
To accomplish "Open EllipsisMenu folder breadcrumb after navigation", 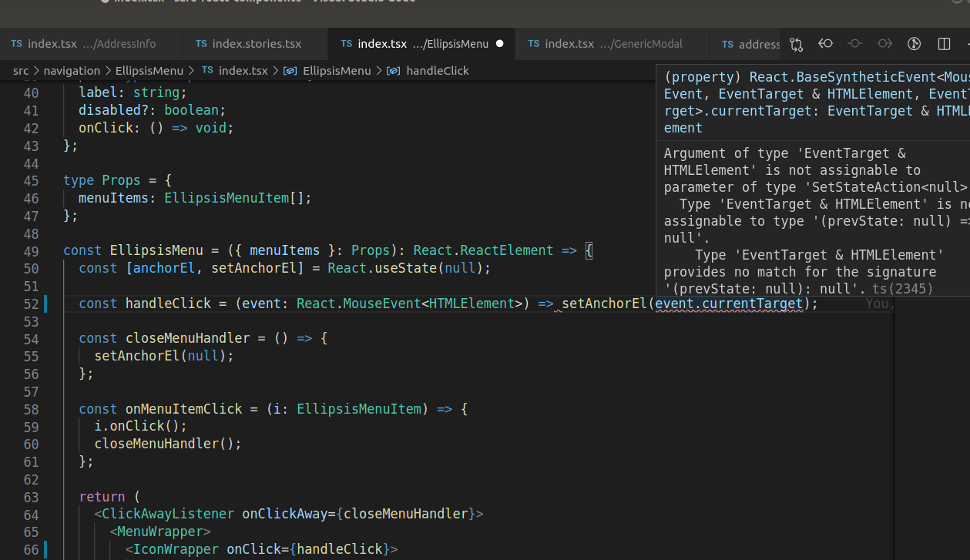I will pos(149,70).
